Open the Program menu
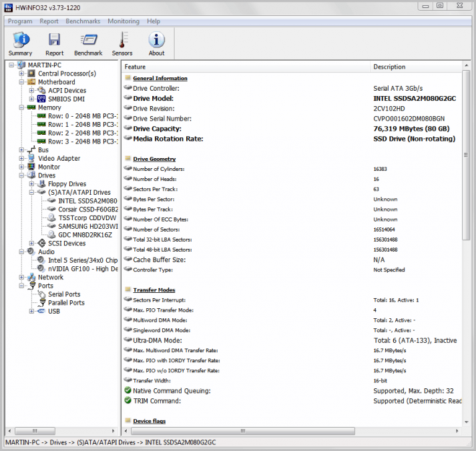The width and height of the screenshot is (476, 451). coord(20,21)
